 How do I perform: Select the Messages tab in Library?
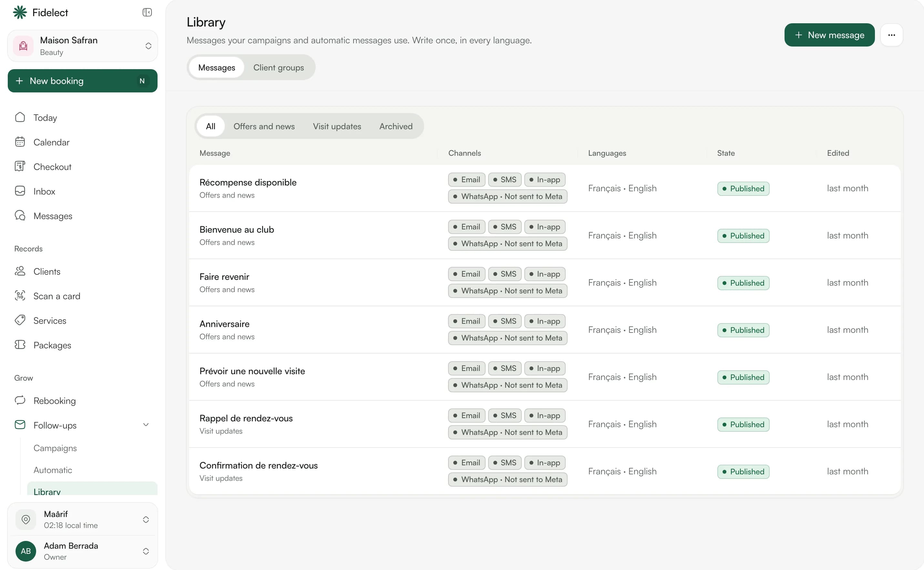click(x=217, y=68)
